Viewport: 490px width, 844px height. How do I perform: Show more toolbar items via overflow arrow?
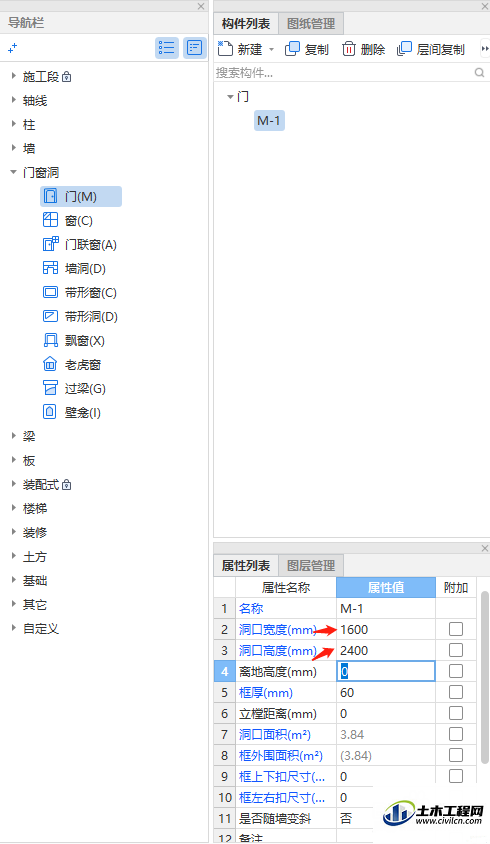pyautogui.click(x=485, y=49)
